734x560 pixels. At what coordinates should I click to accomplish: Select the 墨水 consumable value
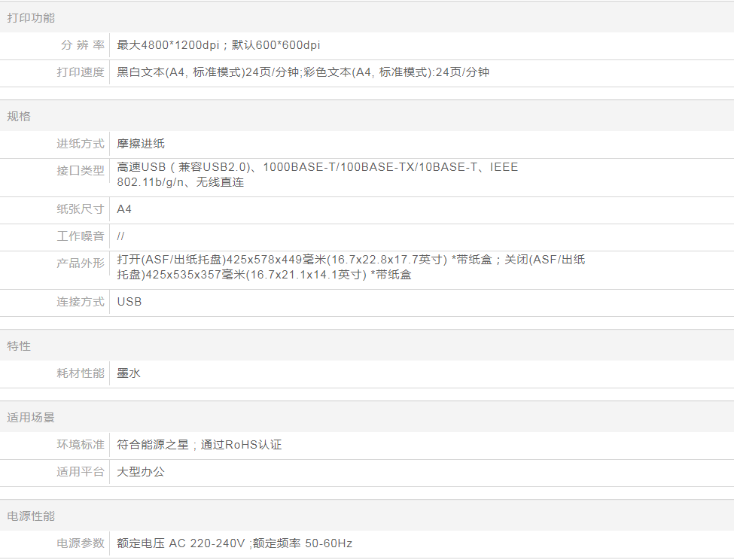pos(129,373)
